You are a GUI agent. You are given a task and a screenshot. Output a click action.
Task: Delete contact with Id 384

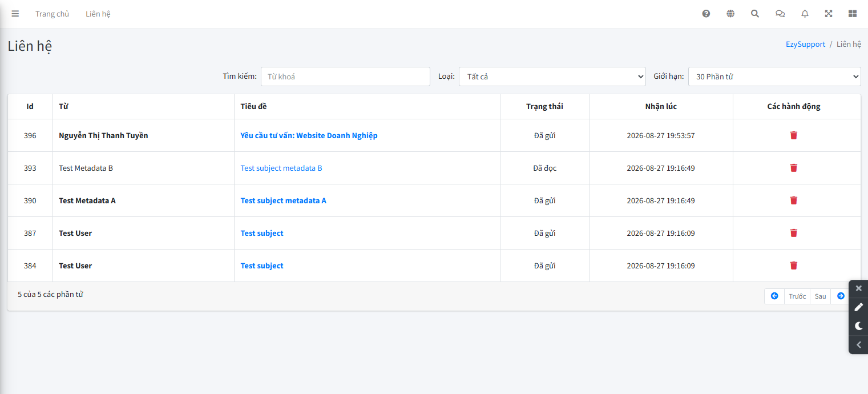793,266
